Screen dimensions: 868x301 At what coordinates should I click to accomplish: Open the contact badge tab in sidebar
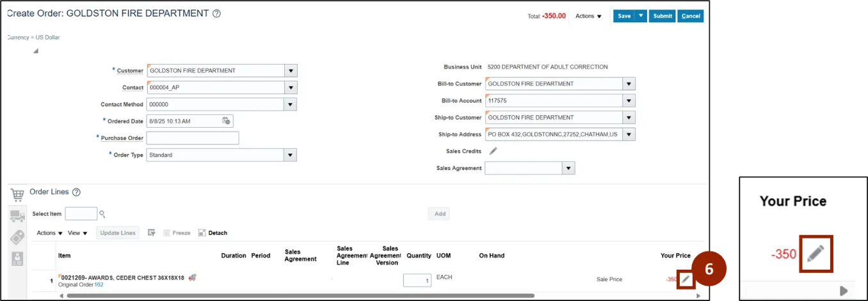[17, 258]
